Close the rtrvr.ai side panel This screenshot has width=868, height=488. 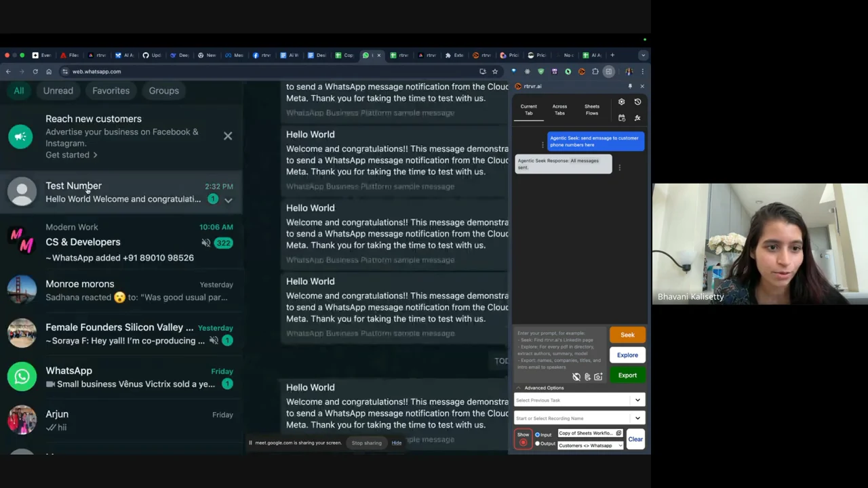642,86
